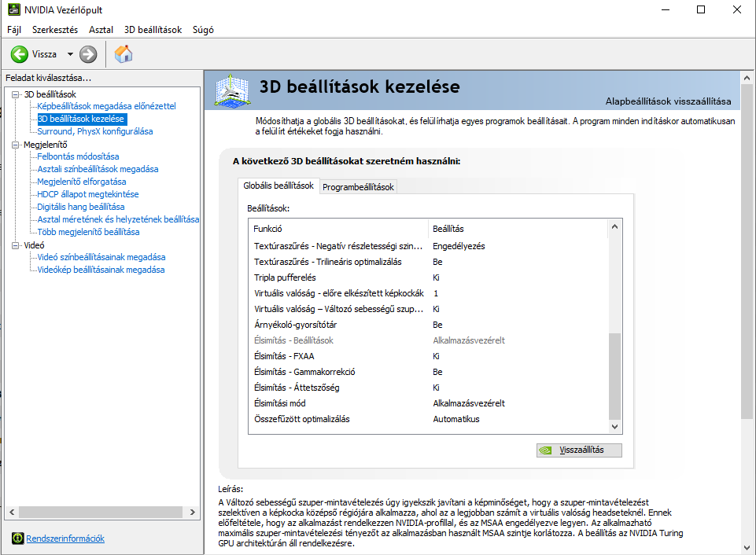The height and width of the screenshot is (555, 756).
Task: Click the 3D settings header graphic icon
Action: pyautogui.click(x=232, y=90)
